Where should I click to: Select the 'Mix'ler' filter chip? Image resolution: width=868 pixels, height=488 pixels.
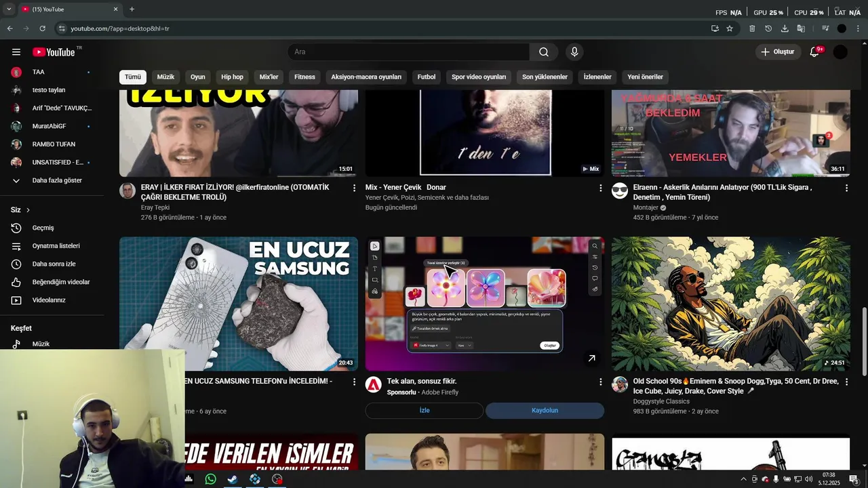269,77
